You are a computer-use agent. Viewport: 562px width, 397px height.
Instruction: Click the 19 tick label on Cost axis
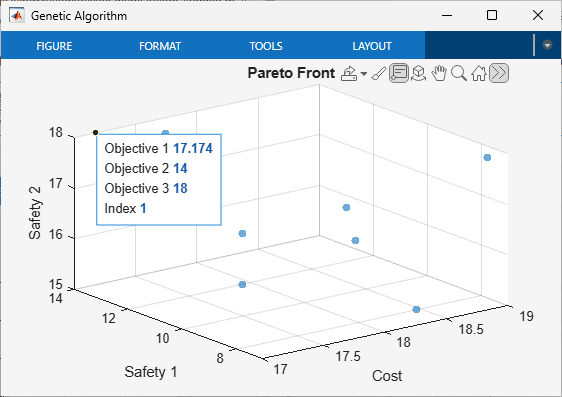click(x=527, y=316)
